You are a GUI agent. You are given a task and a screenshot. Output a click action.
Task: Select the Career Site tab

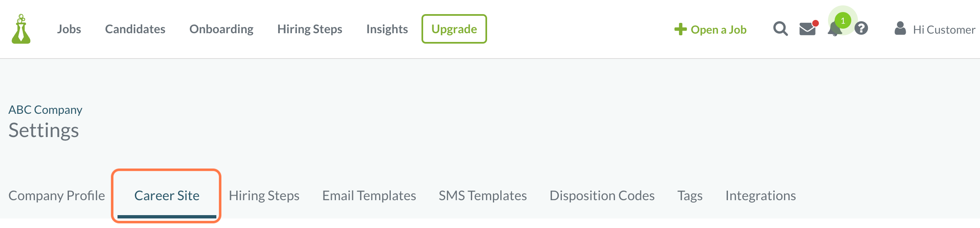pos(167,196)
